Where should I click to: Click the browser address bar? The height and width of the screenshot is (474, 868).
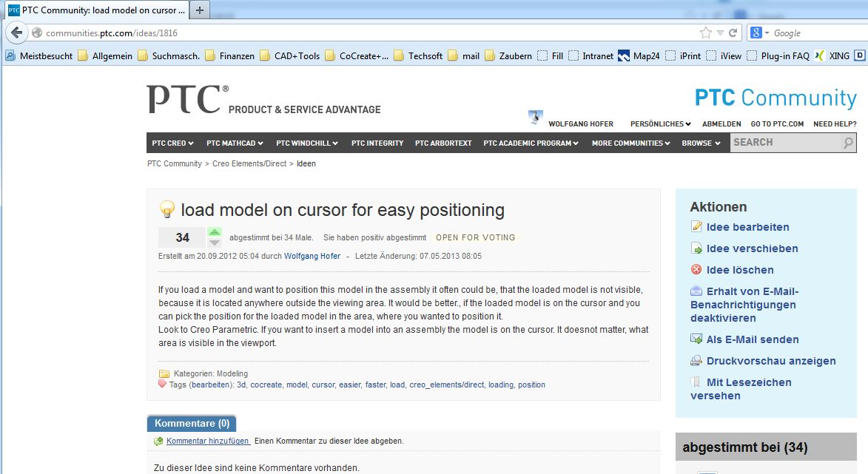tap(366, 33)
